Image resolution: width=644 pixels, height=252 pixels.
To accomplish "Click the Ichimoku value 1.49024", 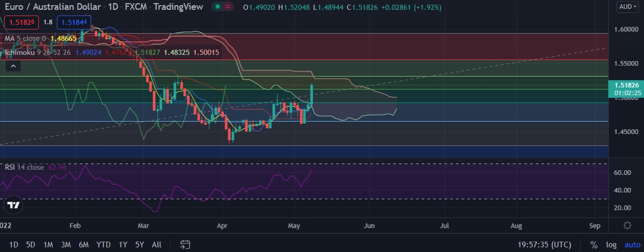I will [90, 52].
